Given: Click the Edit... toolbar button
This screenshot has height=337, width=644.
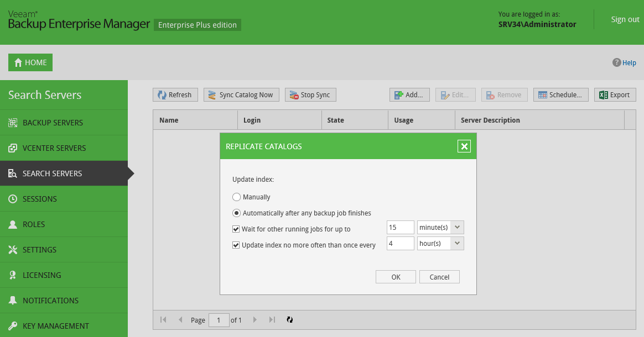Looking at the screenshot, I should coord(455,94).
